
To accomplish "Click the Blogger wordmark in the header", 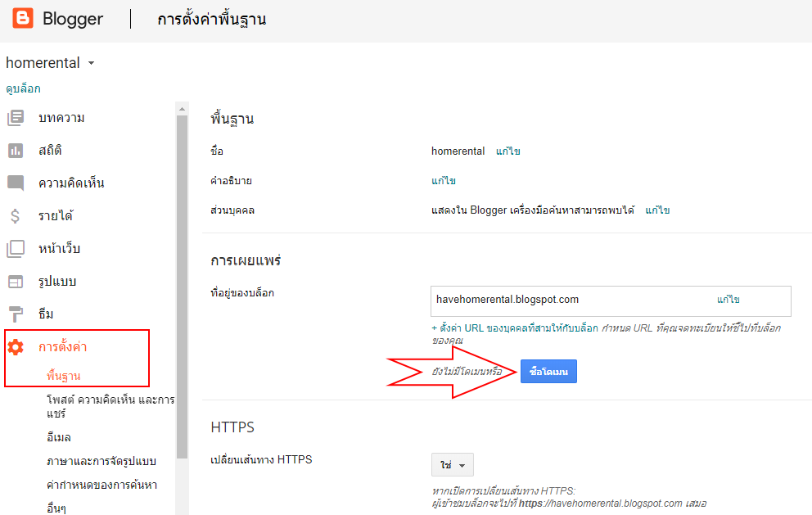I will click(73, 19).
